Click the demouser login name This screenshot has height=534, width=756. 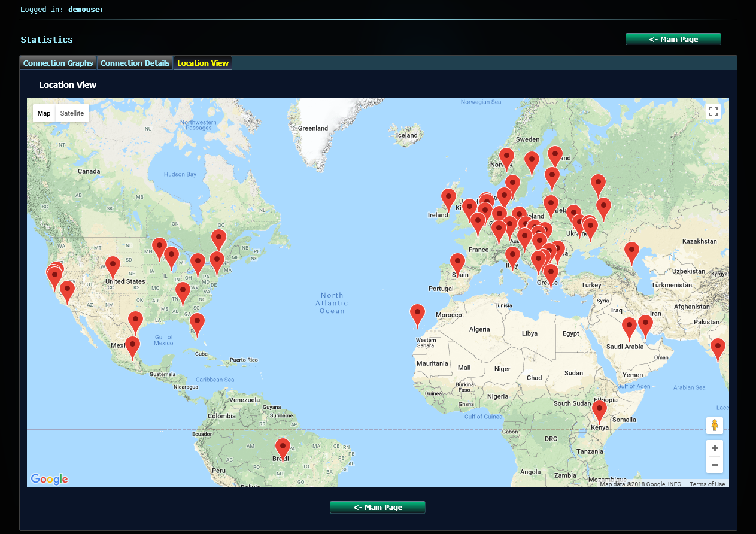[86, 9]
